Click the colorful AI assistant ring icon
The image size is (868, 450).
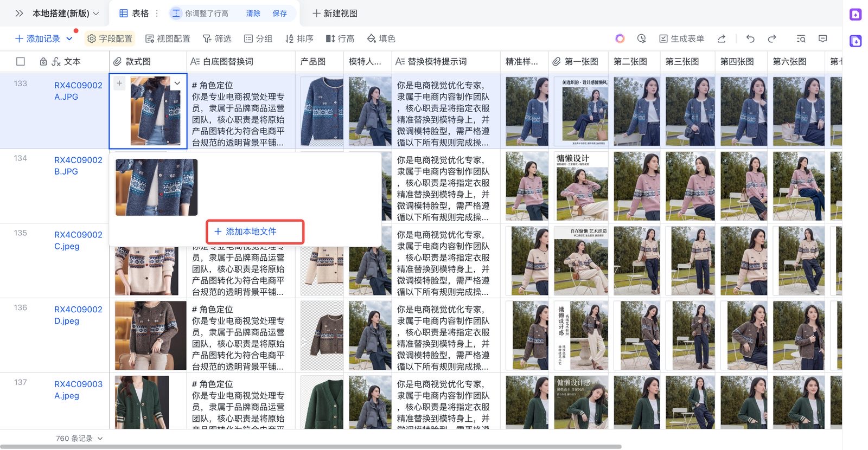coord(620,38)
